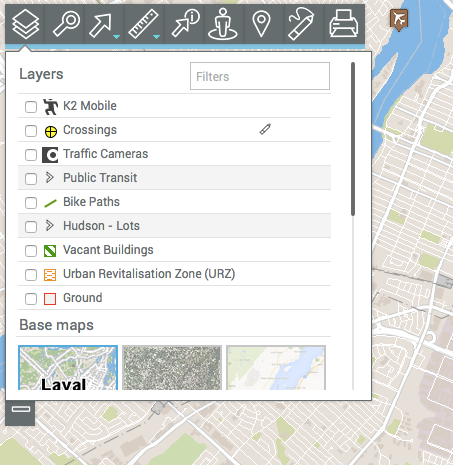
Task: Expand the Public Transit layer group
Action: 49,178
